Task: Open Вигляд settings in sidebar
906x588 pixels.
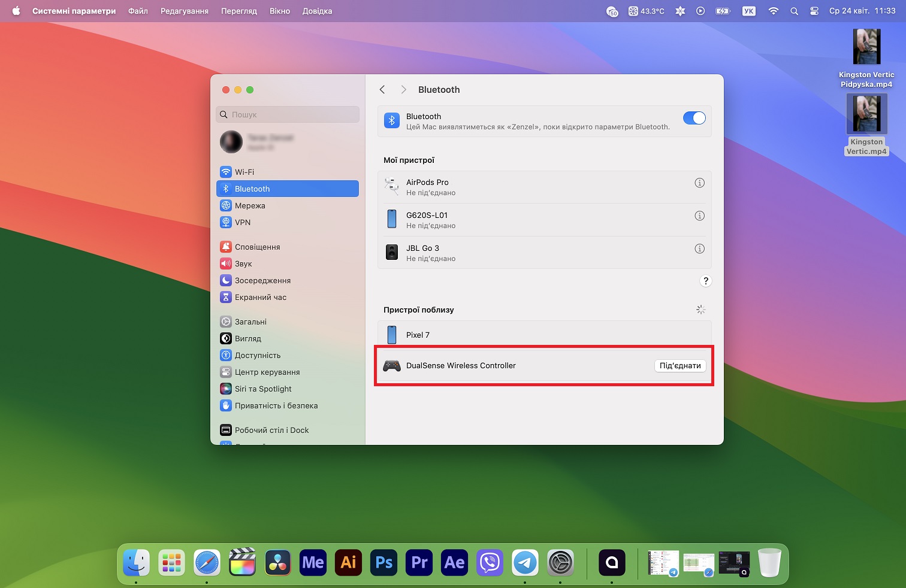Action: (288, 338)
